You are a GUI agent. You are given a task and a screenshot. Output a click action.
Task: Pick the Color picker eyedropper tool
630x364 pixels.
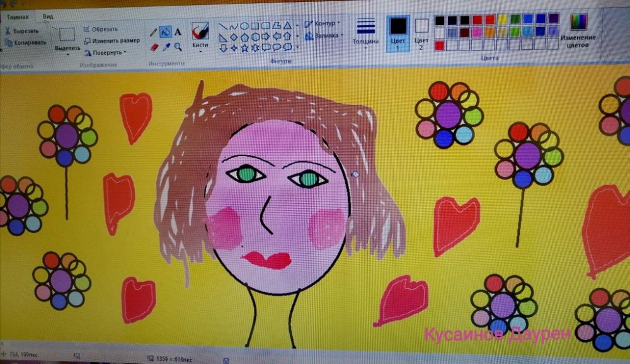coord(166,47)
